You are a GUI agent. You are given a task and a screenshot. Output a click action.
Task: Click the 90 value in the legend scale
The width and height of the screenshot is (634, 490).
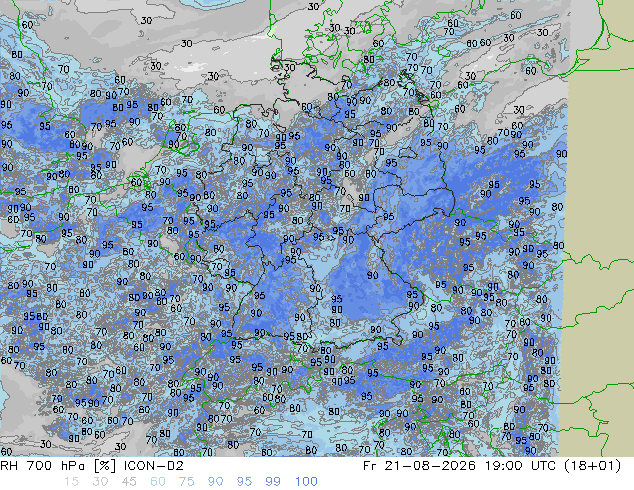click(x=216, y=482)
